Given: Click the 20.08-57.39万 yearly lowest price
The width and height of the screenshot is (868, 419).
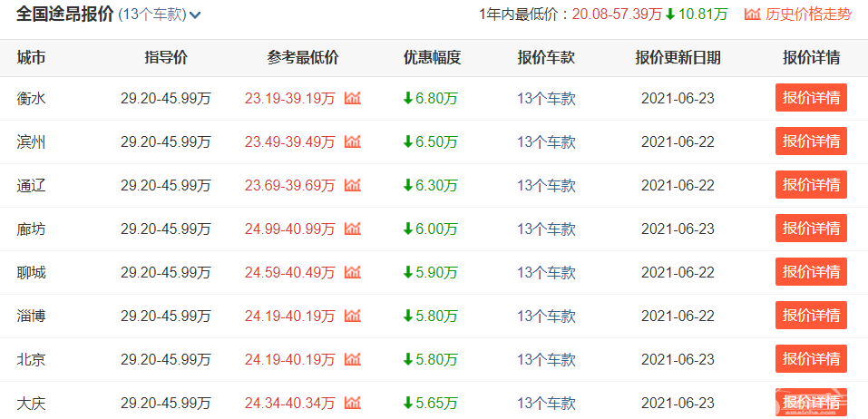Looking at the screenshot, I should pos(617,15).
